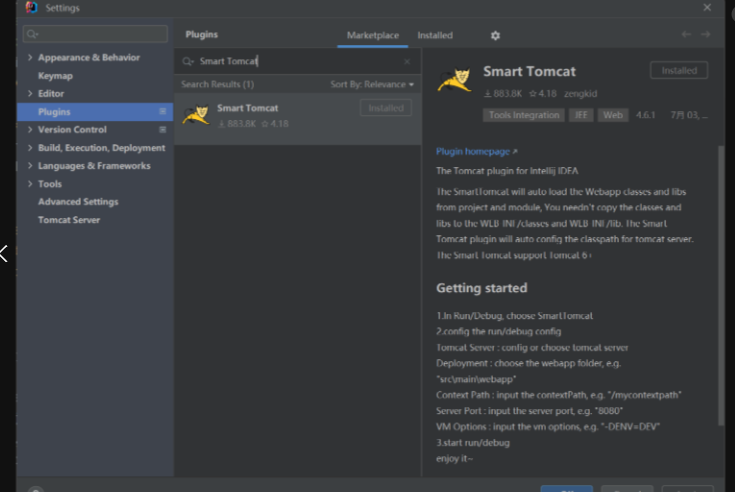Switch to the Installed tab
Viewport: 735px width, 492px height.
tap(435, 35)
